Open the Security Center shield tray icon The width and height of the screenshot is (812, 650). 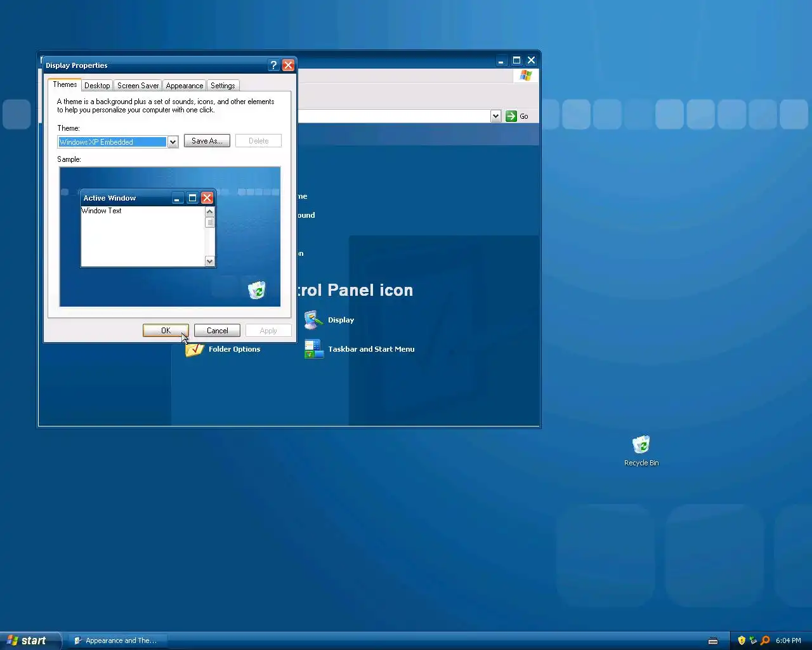742,640
